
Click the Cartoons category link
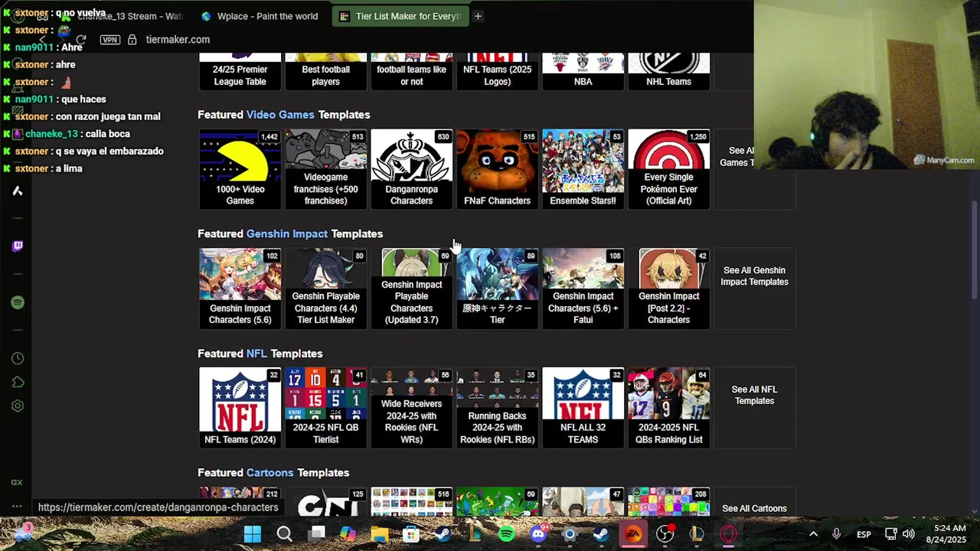coord(269,473)
